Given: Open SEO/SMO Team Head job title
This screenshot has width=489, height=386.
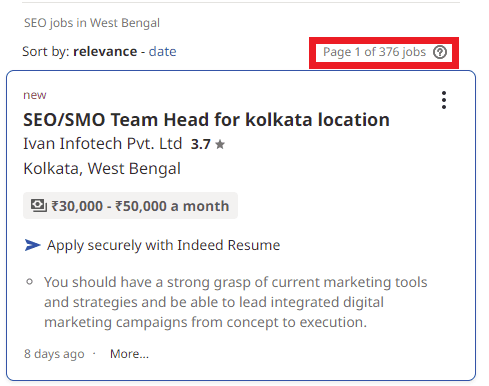Looking at the screenshot, I should coord(206,119).
